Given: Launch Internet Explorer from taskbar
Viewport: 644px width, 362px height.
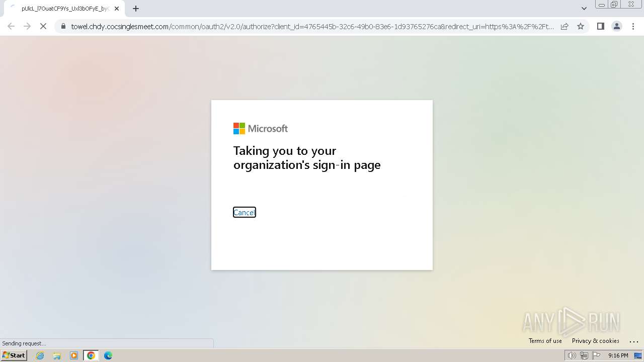Looking at the screenshot, I should click(40, 355).
